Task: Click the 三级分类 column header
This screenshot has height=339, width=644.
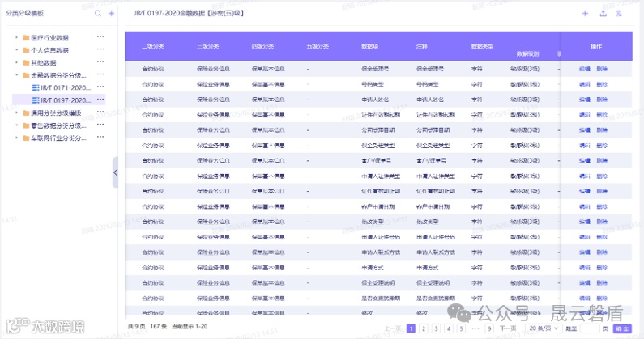Action: pos(208,46)
